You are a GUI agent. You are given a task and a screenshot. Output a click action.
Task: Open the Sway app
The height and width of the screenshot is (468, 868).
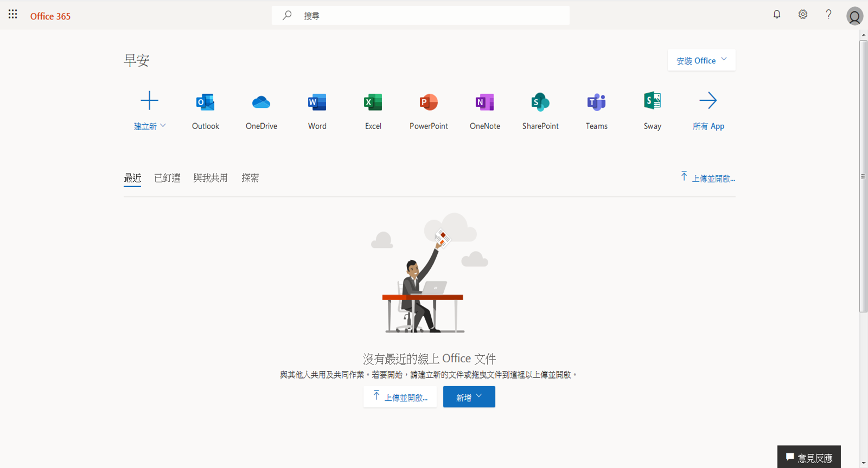pyautogui.click(x=653, y=111)
